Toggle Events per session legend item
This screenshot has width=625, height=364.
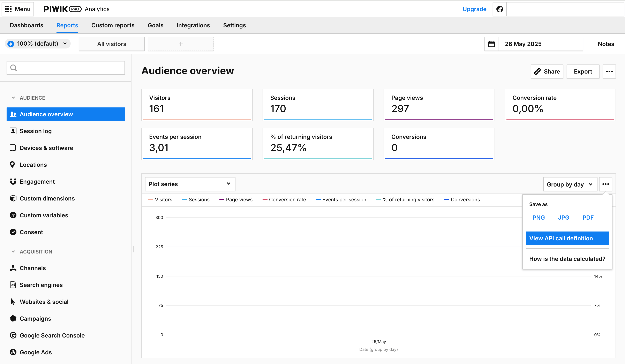point(341,200)
